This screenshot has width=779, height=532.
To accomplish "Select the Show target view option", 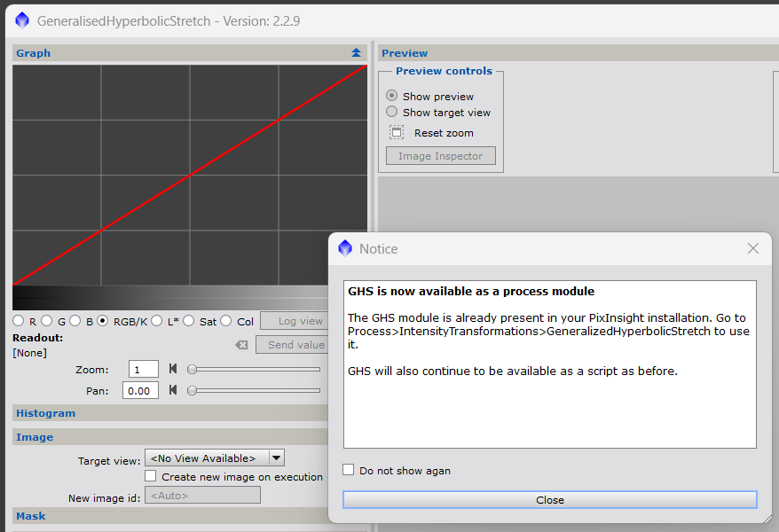I will pos(392,112).
